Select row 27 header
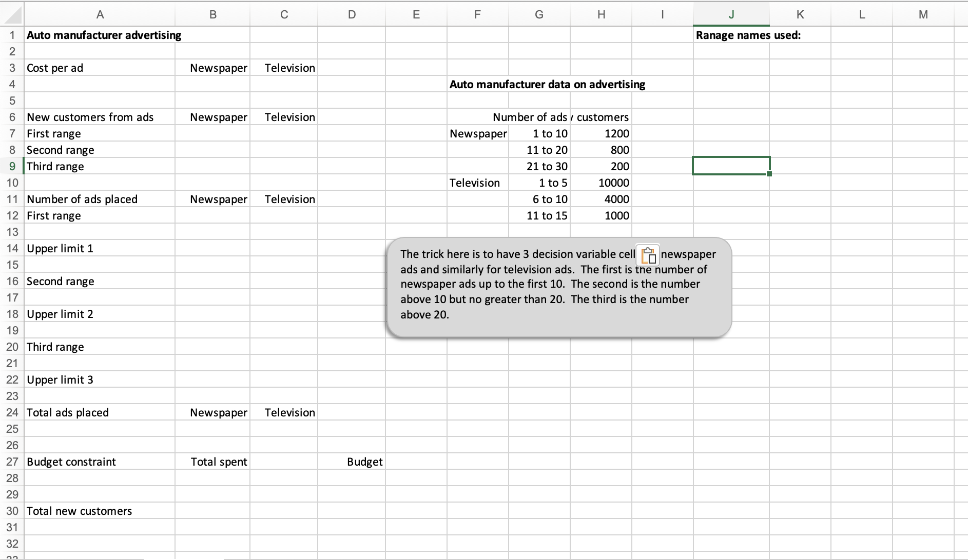Image resolution: width=968 pixels, height=560 pixels. 12,462
